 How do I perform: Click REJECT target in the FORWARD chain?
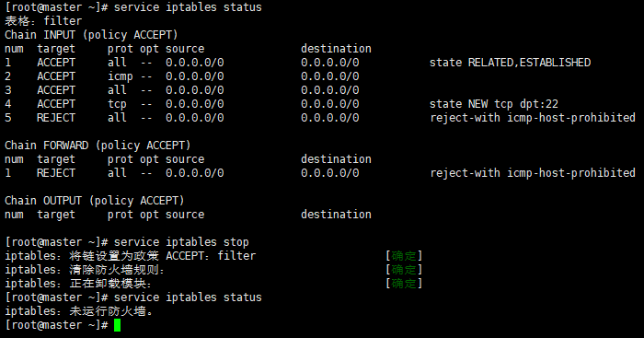pyautogui.click(x=56, y=173)
